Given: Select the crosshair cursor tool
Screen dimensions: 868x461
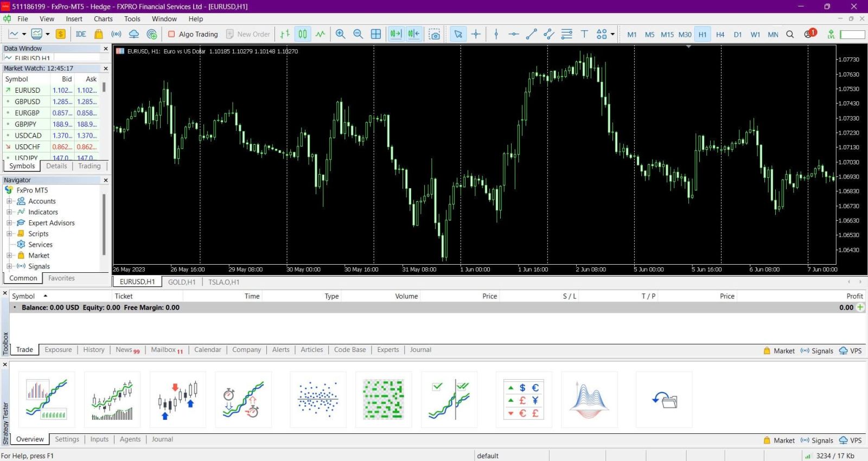Looking at the screenshot, I should [x=476, y=34].
